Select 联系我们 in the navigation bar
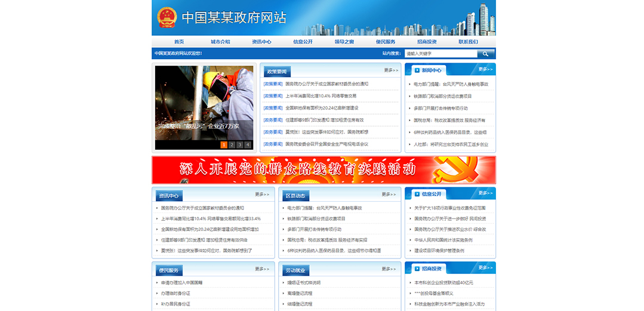 point(469,42)
